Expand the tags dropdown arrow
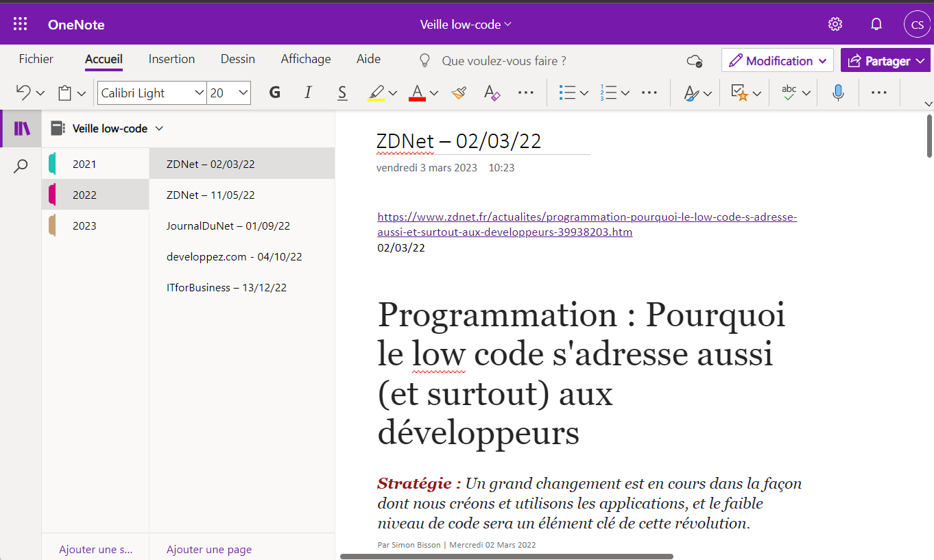The height and width of the screenshot is (560, 934). pos(757,93)
